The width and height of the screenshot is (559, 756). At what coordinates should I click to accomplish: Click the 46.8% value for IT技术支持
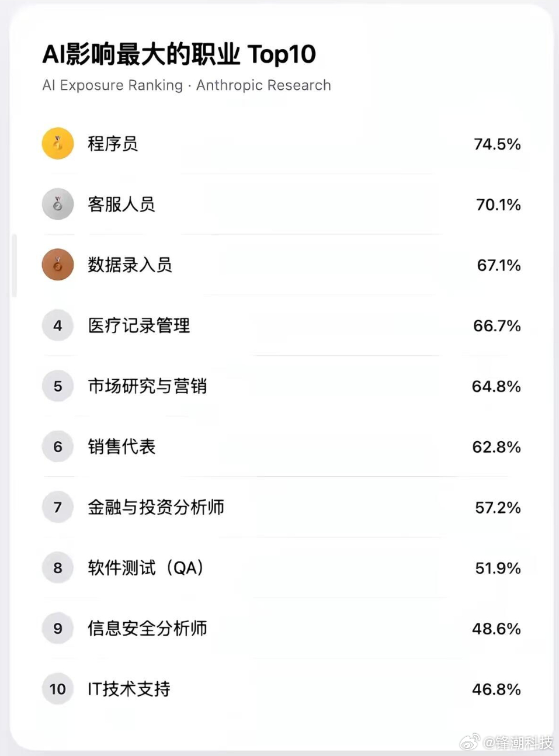tap(496, 689)
